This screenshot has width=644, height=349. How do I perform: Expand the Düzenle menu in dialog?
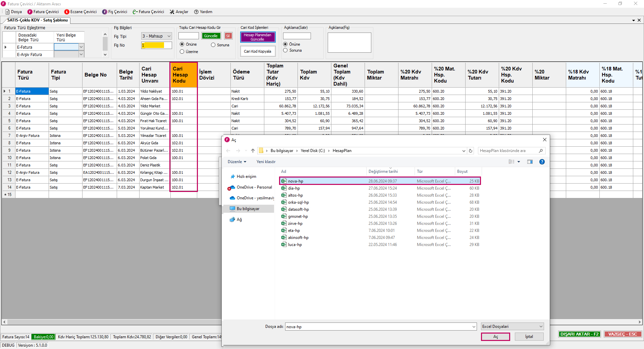click(x=237, y=162)
